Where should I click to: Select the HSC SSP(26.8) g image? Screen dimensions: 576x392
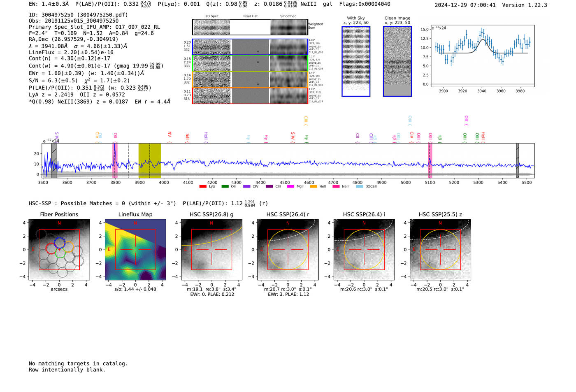(211, 250)
